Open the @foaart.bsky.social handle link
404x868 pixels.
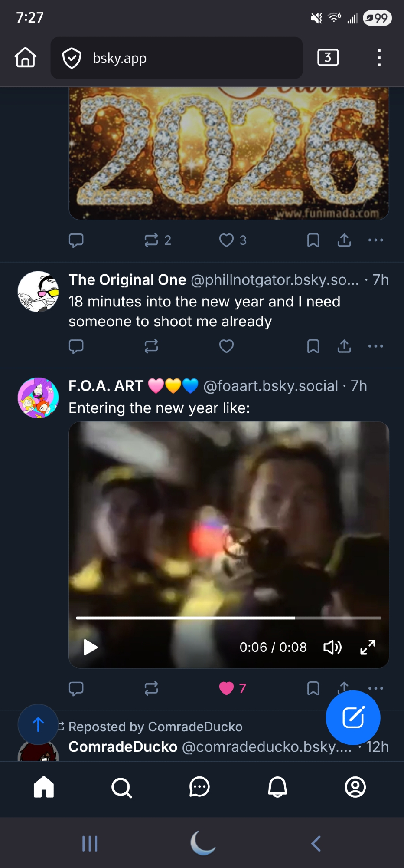(x=270, y=386)
